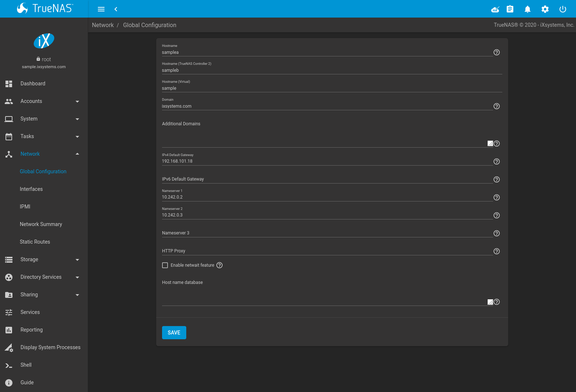Click the Network breadcrumb link
The width and height of the screenshot is (576, 392).
click(x=103, y=25)
